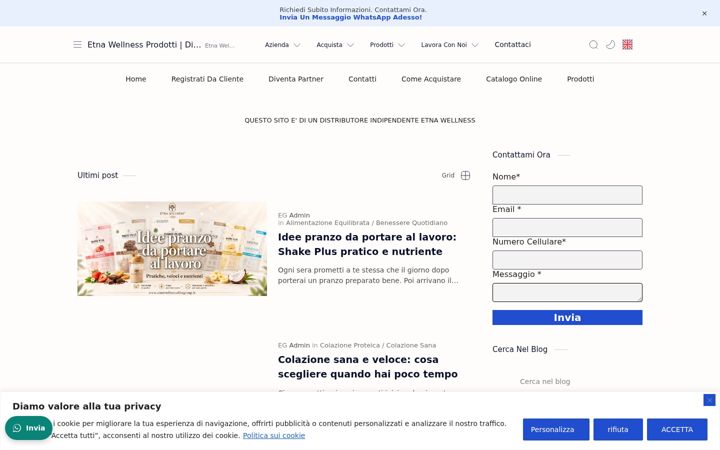The height and width of the screenshot is (450, 720).
Task: Click the distributor disclaimer text
Action: tap(360, 120)
